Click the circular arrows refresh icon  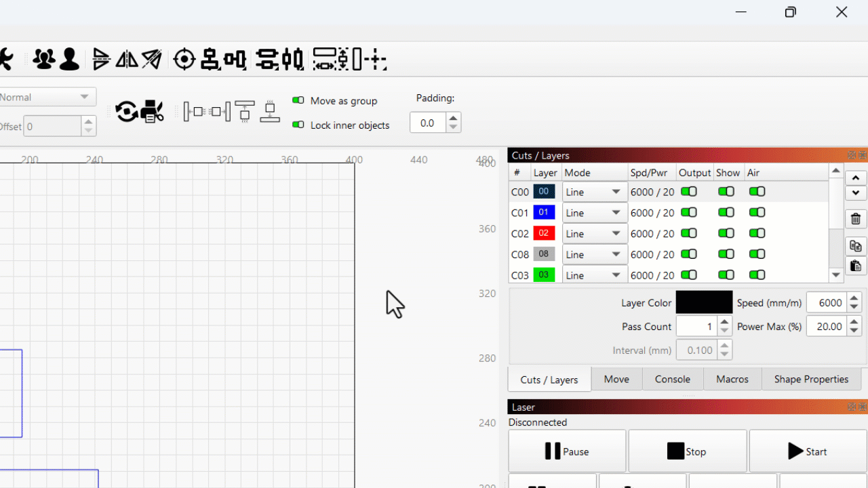point(127,111)
